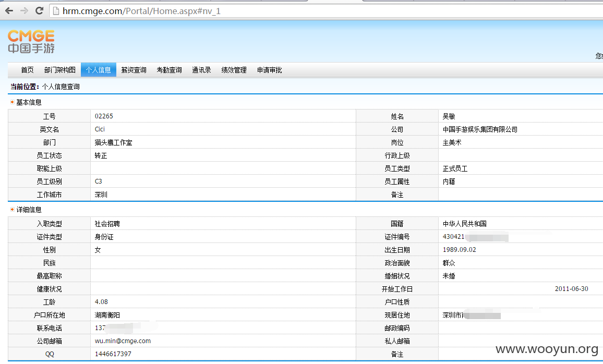Click the 个人信息查询 breadcrumb text

[x=61, y=87]
